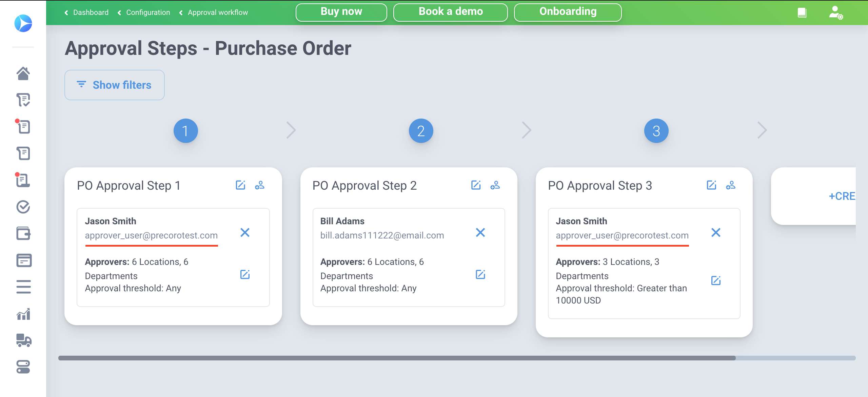The width and height of the screenshot is (868, 397).
Task: Open user account settings icon
Action: [836, 13]
